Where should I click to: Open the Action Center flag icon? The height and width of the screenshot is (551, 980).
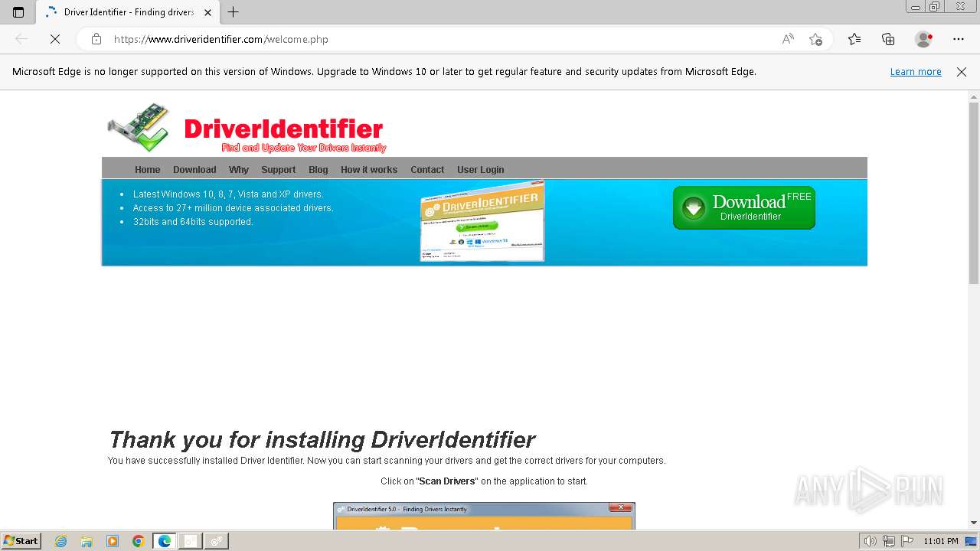(906, 541)
